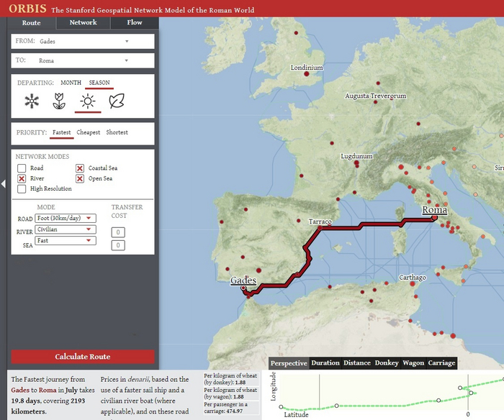Switch to the Route tab
504x420 pixels.
(31, 23)
